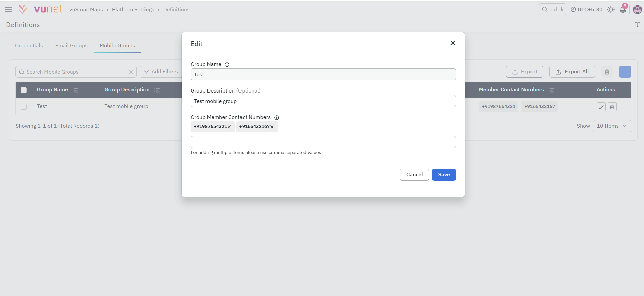
Task: Remove the +91987654321 contact chip
Action: 229,127
